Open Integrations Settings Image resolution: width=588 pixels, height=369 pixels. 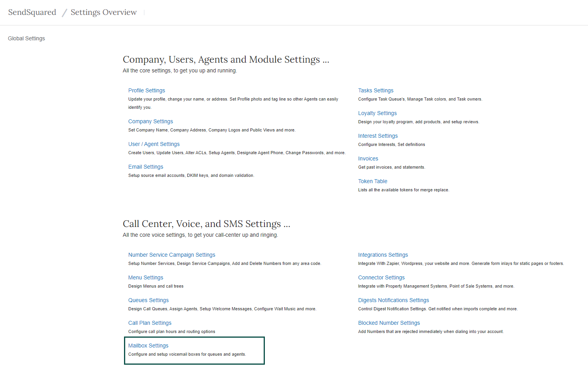(383, 255)
